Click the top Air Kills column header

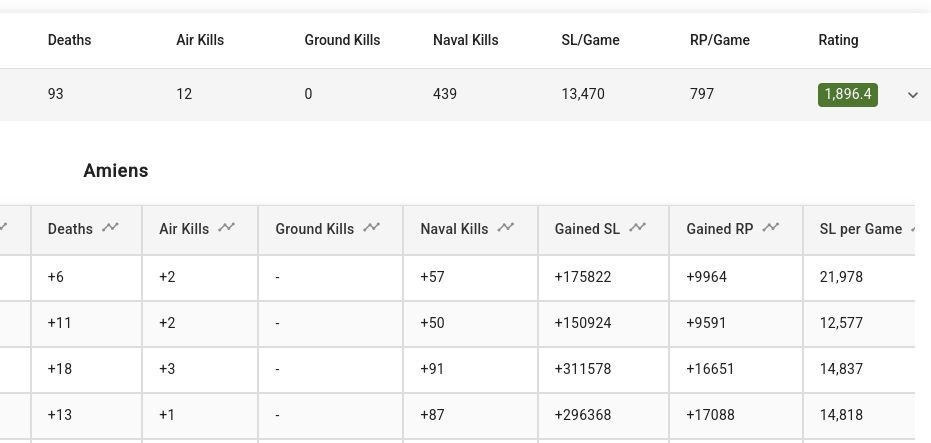(x=200, y=40)
